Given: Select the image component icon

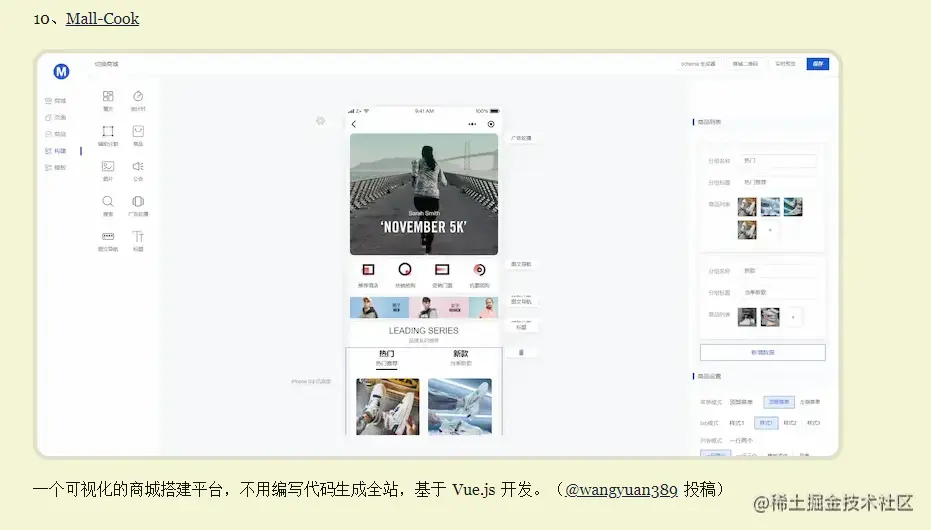Looking at the screenshot, I should coord(107,166).
